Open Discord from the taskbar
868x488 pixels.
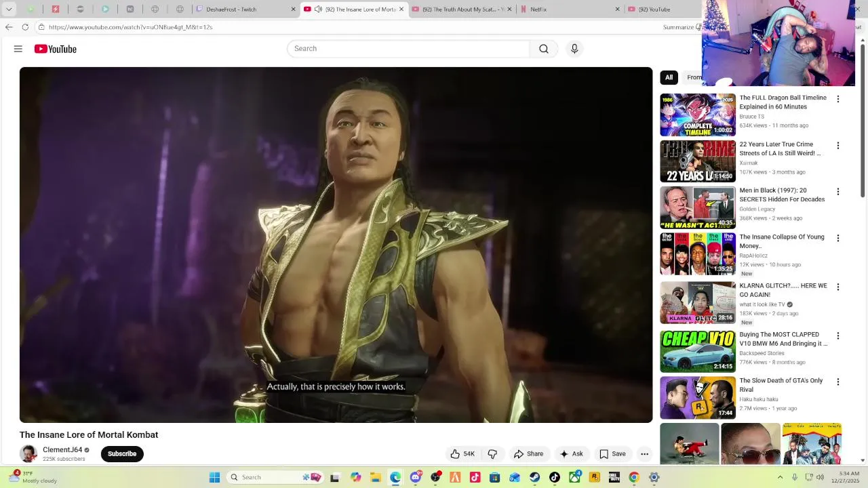tap(416, 477)
